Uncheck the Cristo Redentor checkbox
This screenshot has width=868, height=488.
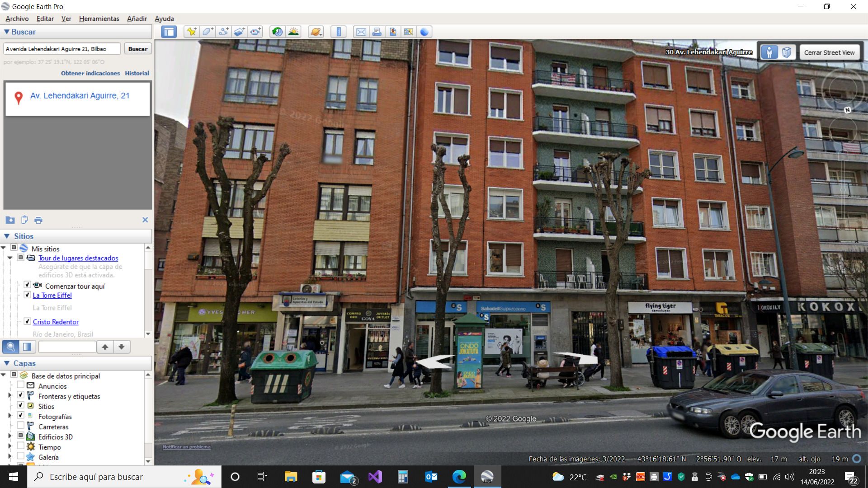pyautogui.click(x=27, y=321)
